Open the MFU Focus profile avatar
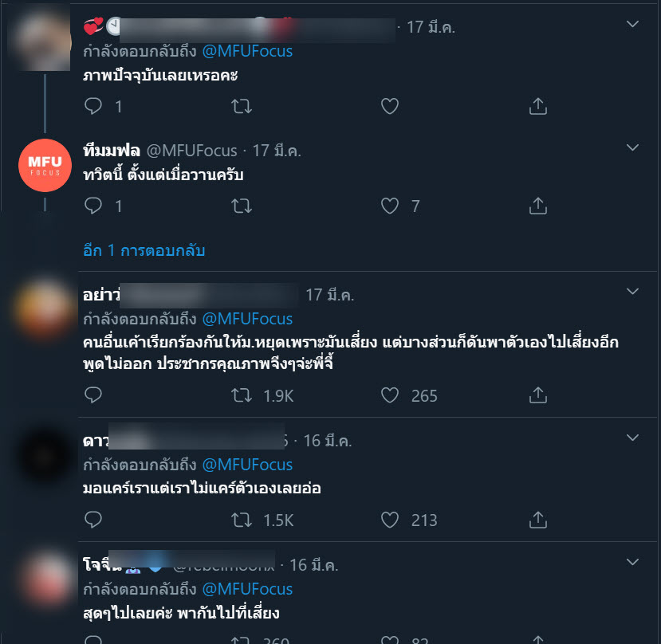This screenshot has width=661, height=644. click(x=45, y=165)
